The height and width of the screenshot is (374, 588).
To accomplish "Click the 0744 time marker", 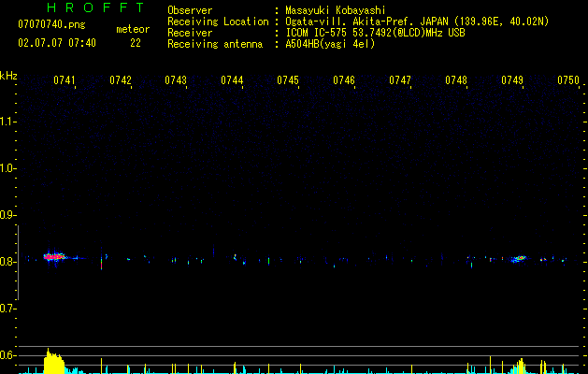I will pos(232,80).
